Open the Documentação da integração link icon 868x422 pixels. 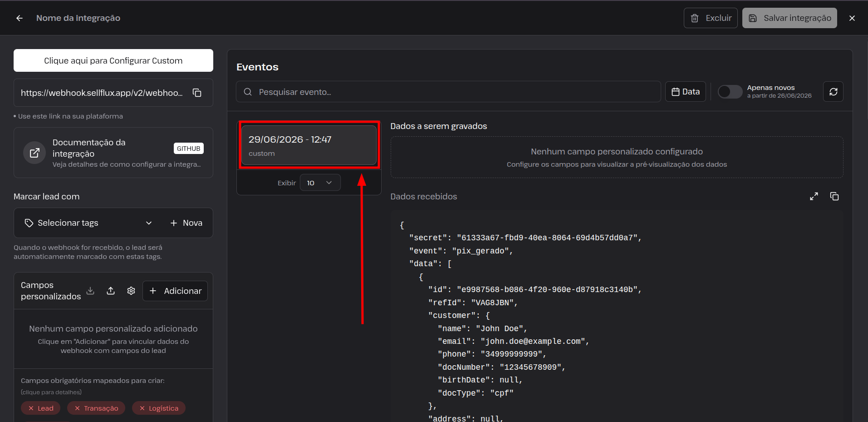click(x=34, y=153)
